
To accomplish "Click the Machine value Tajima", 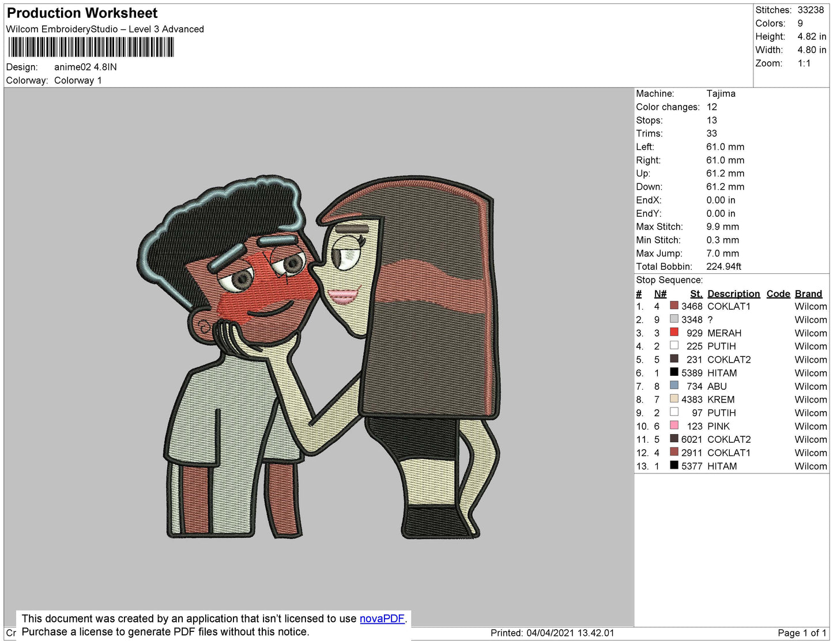I will coord(721,93).
